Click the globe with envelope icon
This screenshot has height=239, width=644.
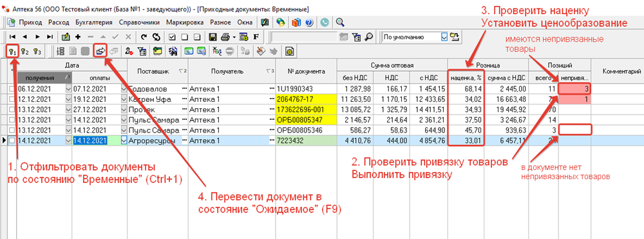281,22
